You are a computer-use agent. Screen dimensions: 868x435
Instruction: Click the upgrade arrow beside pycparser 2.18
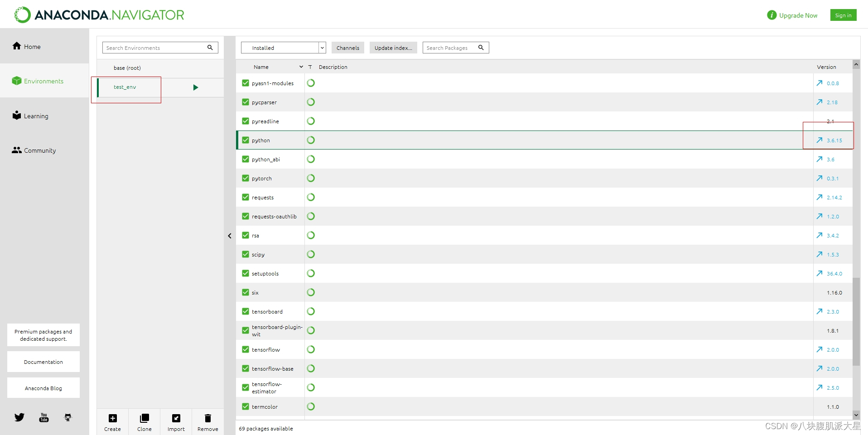(x=820, y=102)
